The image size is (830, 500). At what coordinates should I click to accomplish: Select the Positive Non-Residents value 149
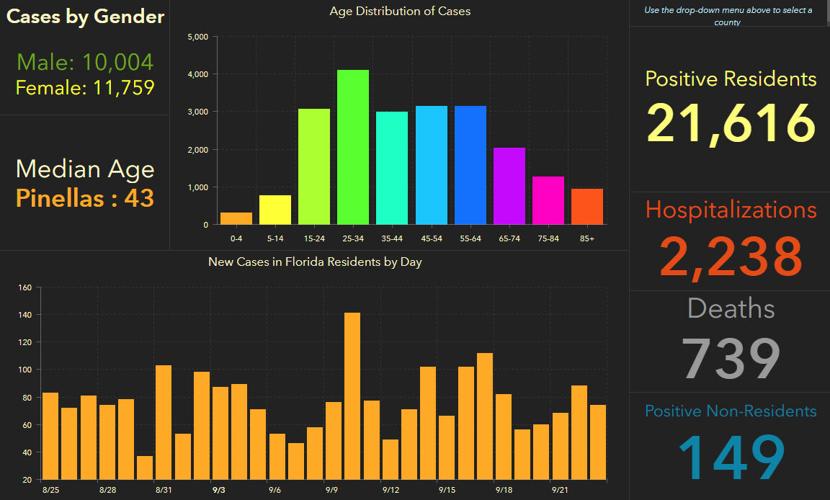pos(731,457)
